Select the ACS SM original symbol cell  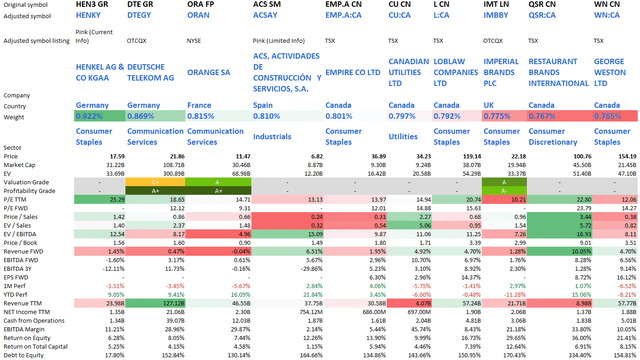[x=267, y=4]
